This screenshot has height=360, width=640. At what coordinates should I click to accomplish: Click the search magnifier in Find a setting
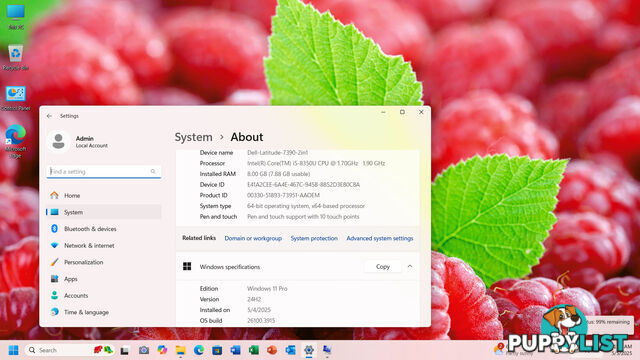[x=153, y=171]
